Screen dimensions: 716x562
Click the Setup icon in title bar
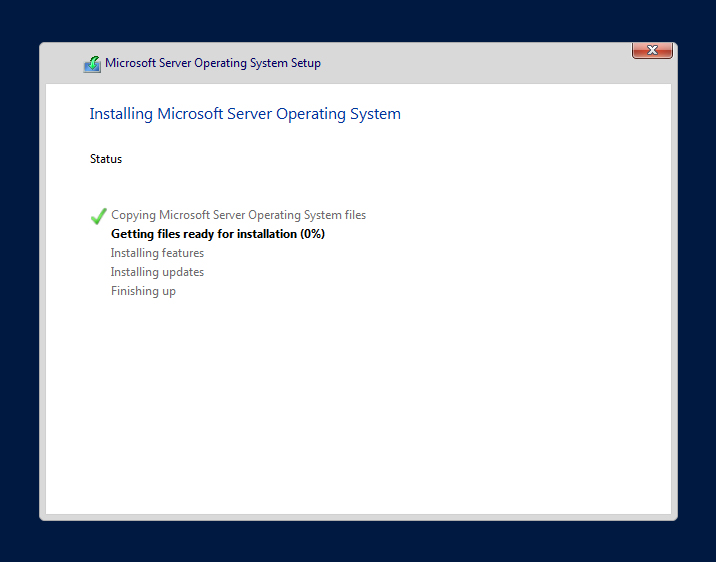click(x=92, y=64)
